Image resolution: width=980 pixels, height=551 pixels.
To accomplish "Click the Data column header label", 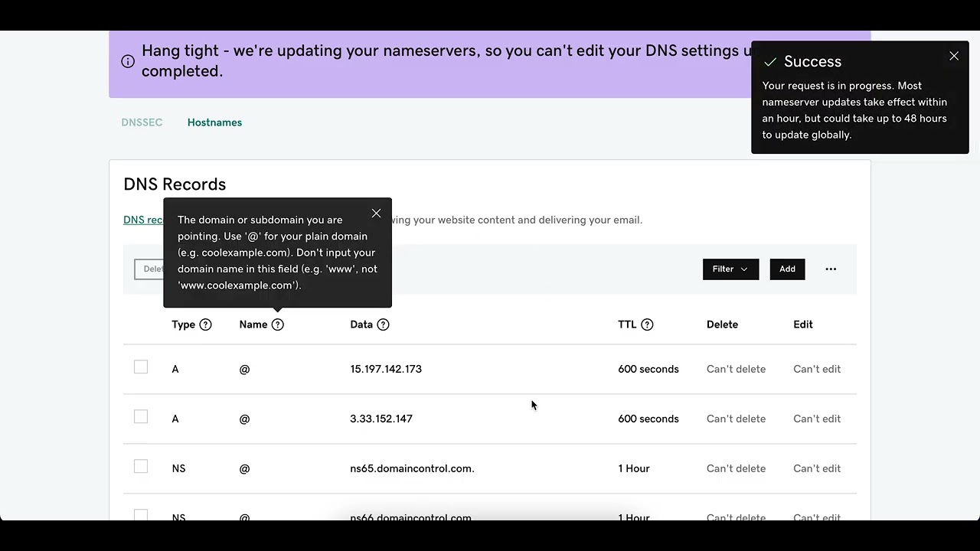I will pyautogui.click(x=361, y=324).
